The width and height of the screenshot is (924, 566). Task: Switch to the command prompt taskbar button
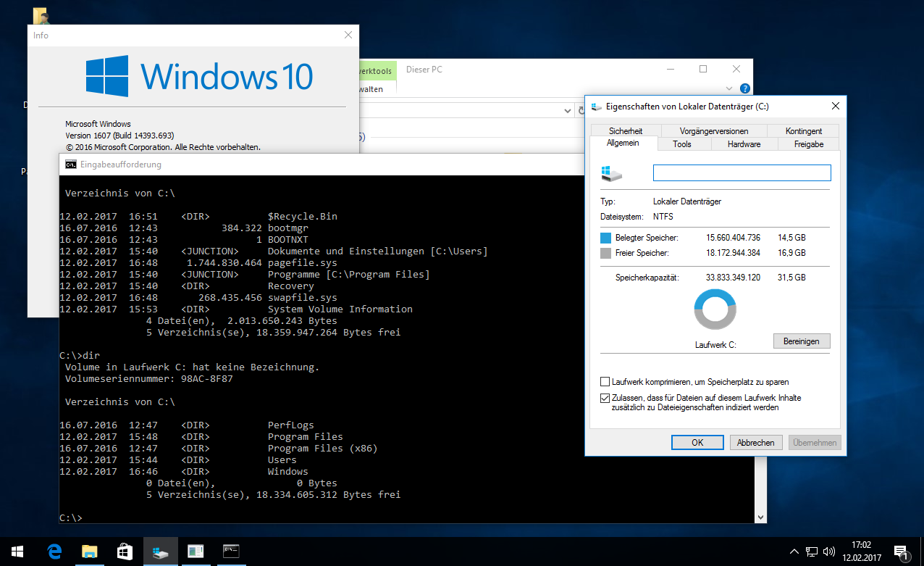pyautogui.click(x=231, y=552)
